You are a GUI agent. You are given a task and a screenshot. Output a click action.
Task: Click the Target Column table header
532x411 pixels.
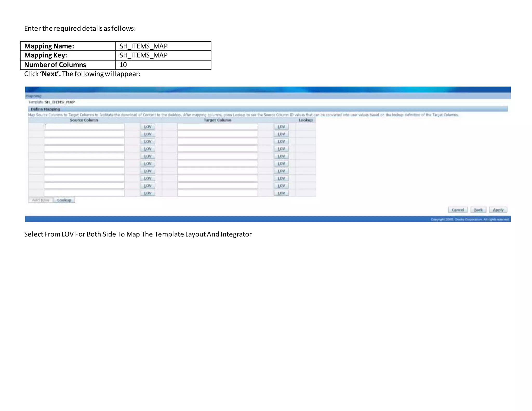(x=217, y=120)
